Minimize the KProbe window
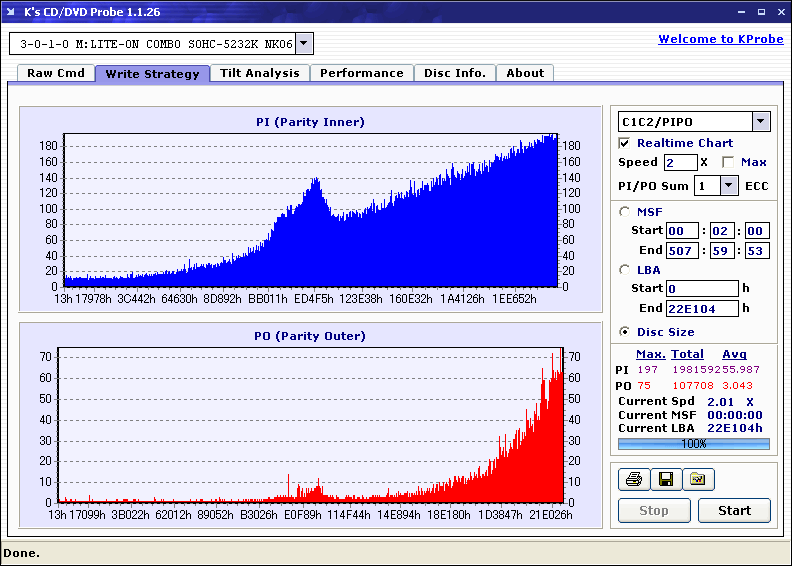The width and height of the screenshot is (792, 566). [741, 12]
